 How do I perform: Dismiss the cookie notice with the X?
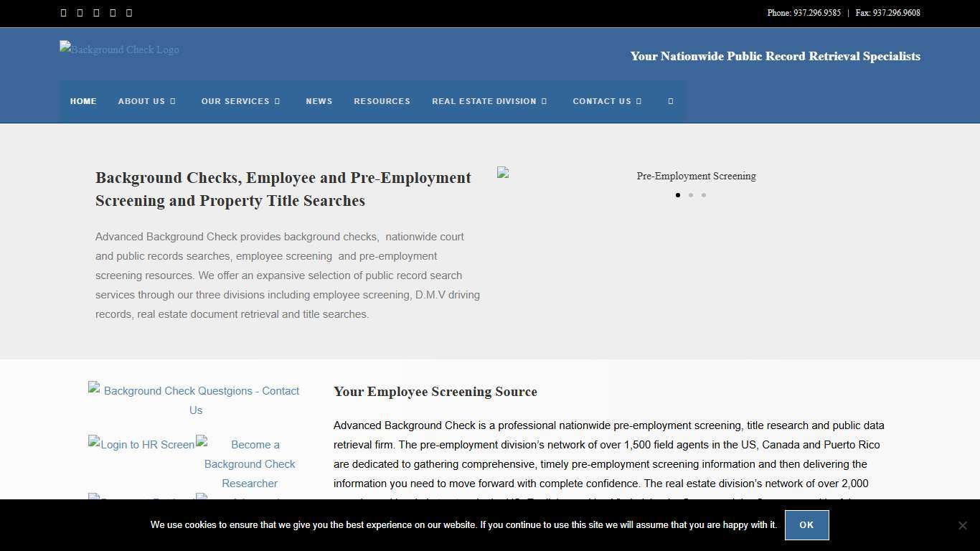[x=963, y=524]
